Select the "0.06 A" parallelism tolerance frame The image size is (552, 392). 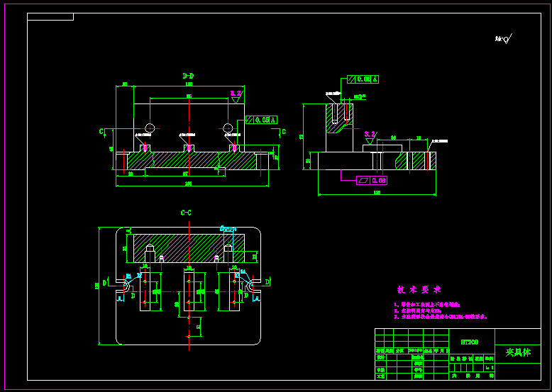click(363, 79)
